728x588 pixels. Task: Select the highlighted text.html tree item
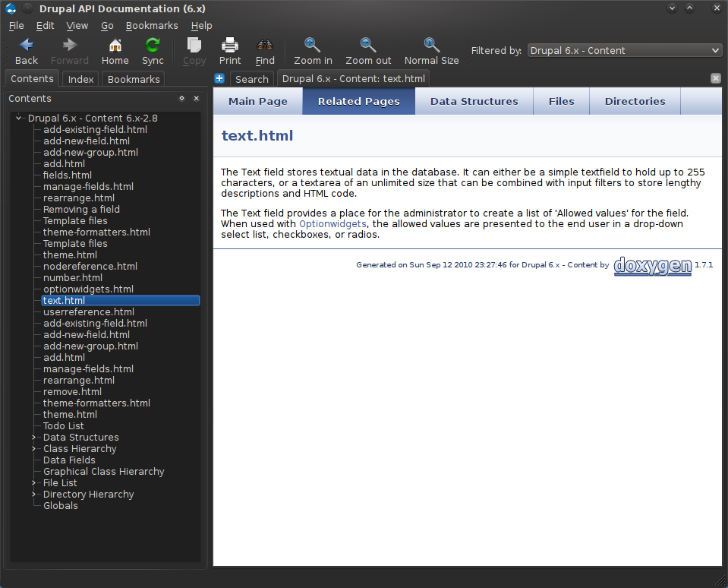[120, 301]
